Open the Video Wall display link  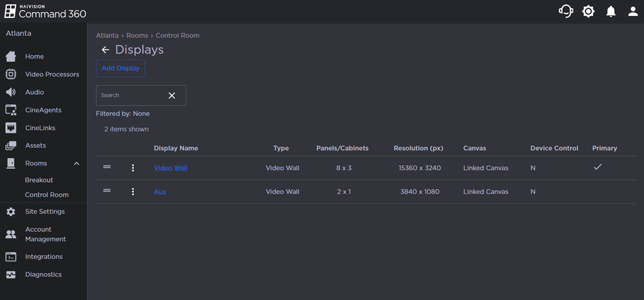[x=171, y=168]
